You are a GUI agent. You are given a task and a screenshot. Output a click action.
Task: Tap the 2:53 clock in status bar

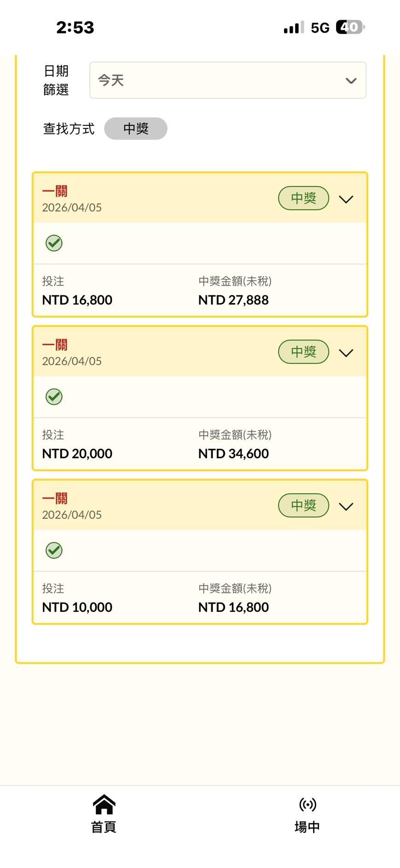pos(75,28)
